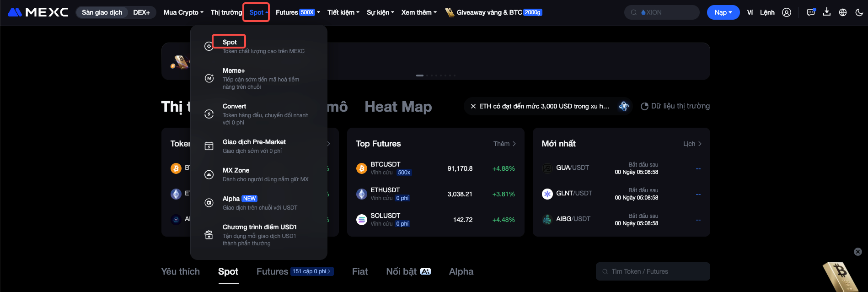Switch to the Fiat tab
Screen dimensions: 868x292
360,271
